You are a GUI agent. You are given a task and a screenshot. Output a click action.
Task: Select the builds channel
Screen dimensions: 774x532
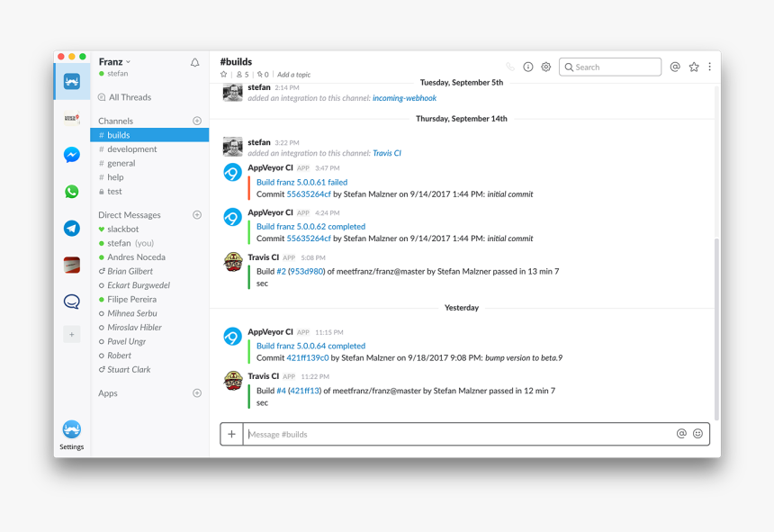[149, 135]
